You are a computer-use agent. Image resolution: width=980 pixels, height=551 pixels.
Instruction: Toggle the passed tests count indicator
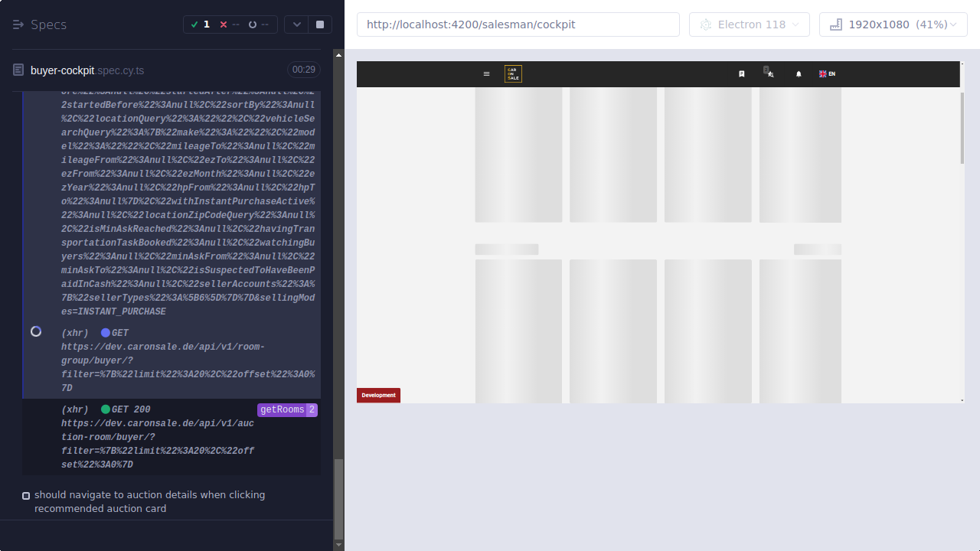[200, 24]
